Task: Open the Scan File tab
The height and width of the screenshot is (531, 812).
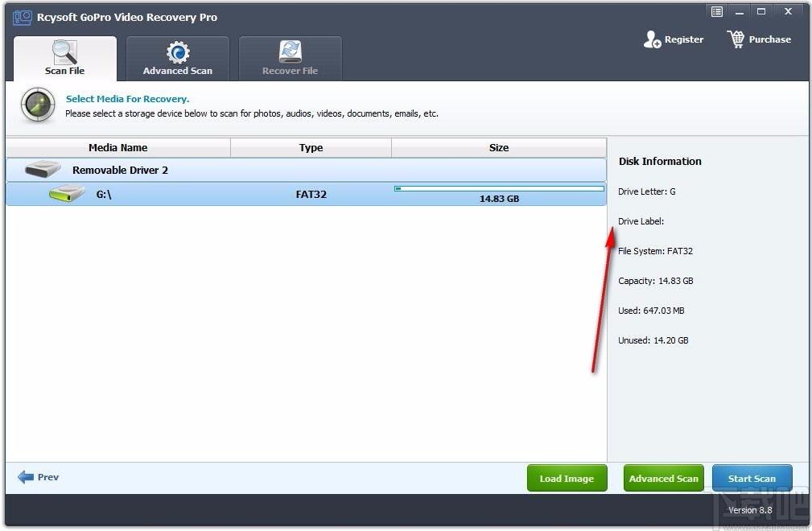Action: [x=64, y=59]
